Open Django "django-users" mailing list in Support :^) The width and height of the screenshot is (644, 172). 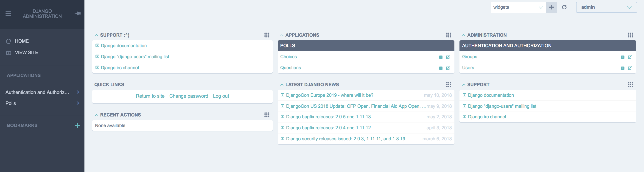point(135,57)
